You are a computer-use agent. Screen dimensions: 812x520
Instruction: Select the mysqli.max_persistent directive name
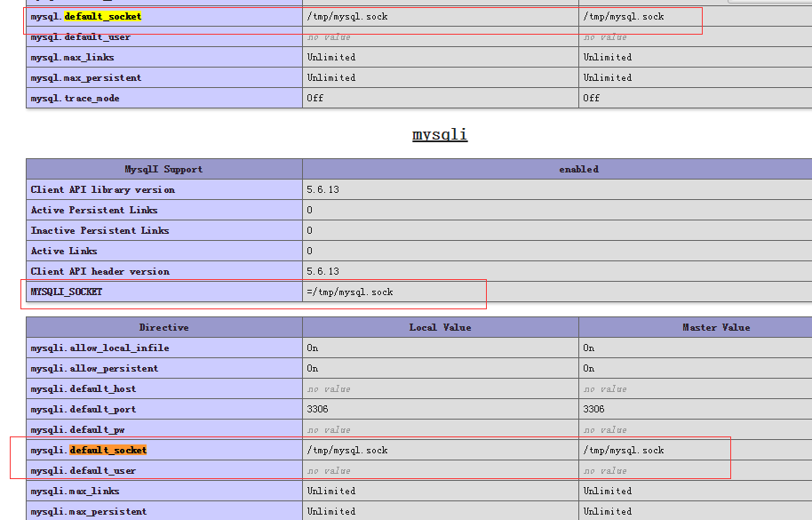[89, 512]
